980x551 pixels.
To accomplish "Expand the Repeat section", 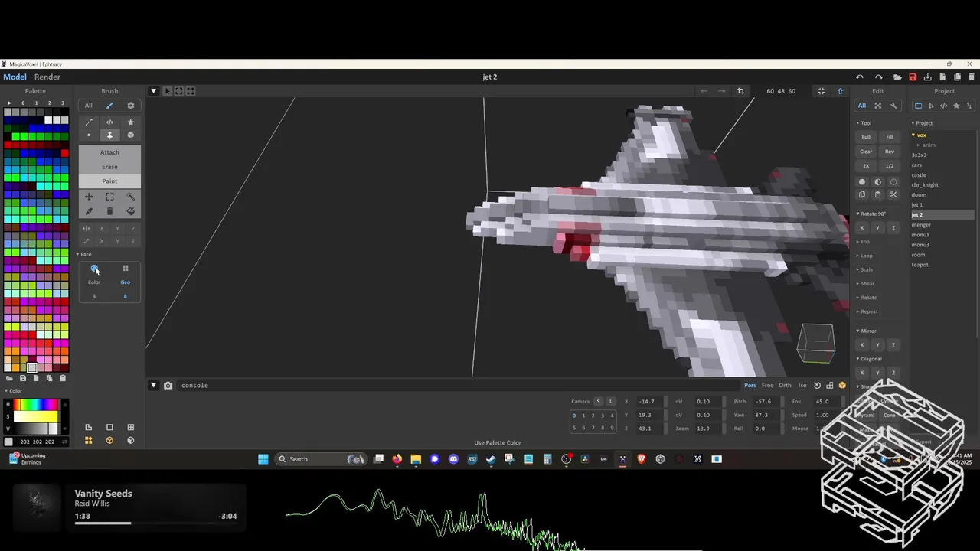I will tap(867, 311).
